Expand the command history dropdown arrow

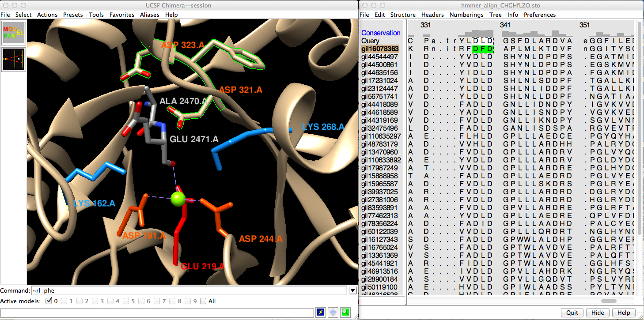tap(352, 290)
